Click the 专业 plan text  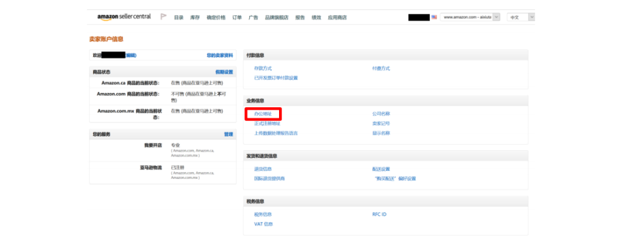coord(175,145)
